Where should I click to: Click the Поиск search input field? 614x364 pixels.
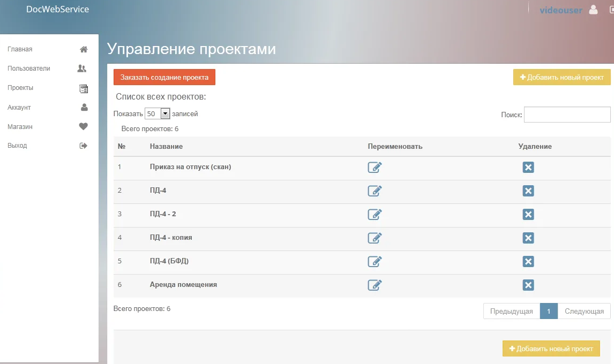point(567,114)
